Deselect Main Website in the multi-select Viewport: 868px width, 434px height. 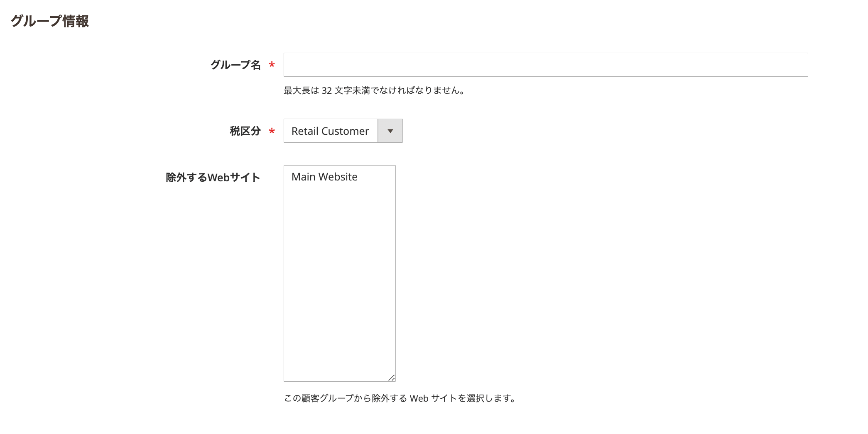click(x=324, y=176)
